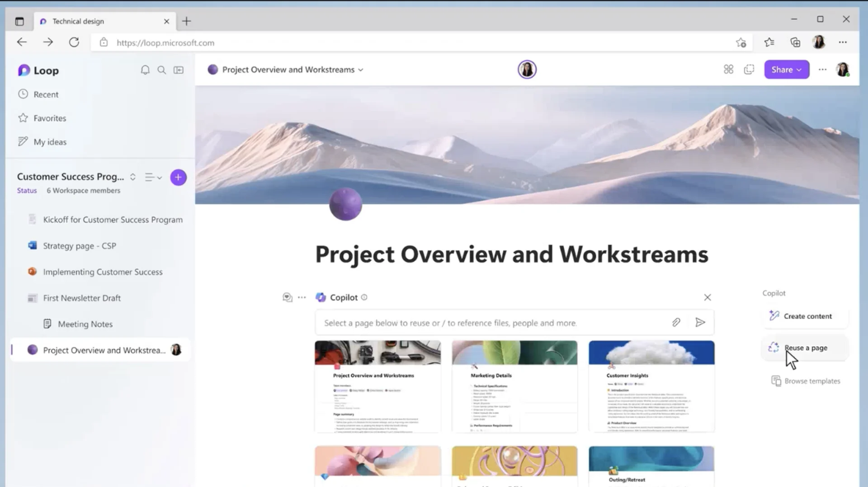Close the Copilot panel with the X
This screenshot has width=868, height=487.
(708, 297)
